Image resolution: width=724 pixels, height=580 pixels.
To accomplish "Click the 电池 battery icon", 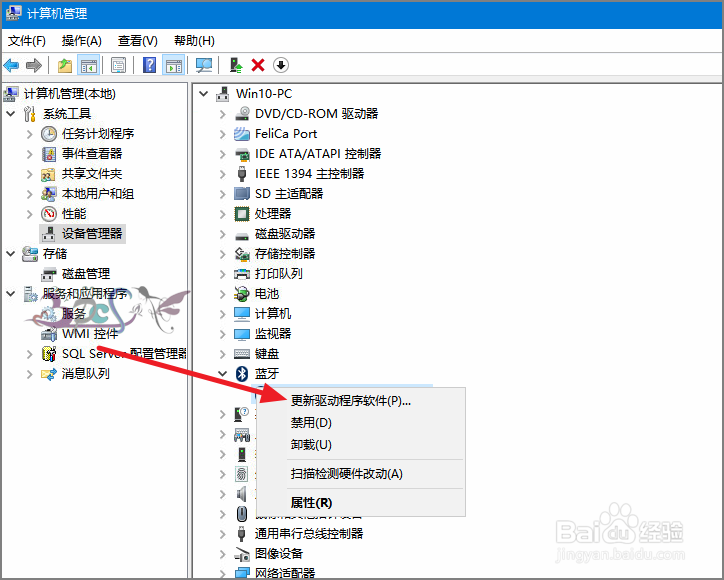I will [x=242, y=294].
